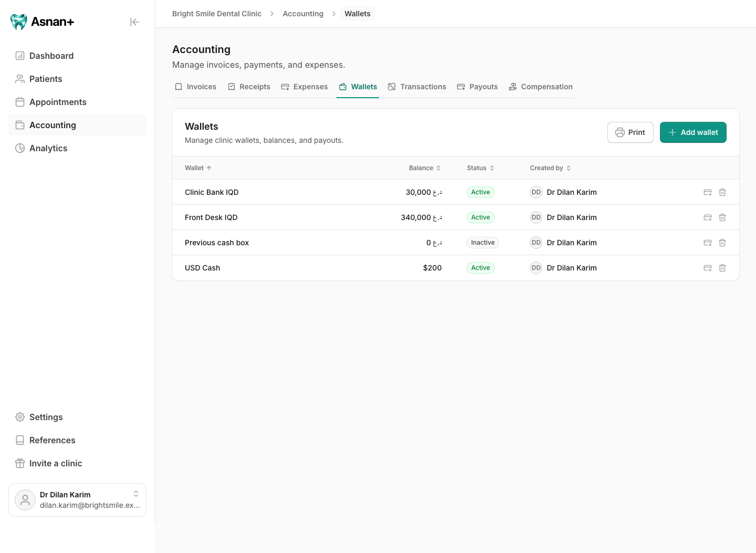Viewport: 756px width, 553px height.
Task: Switch to the Transactions tab
Action: [x=417, y=87]
